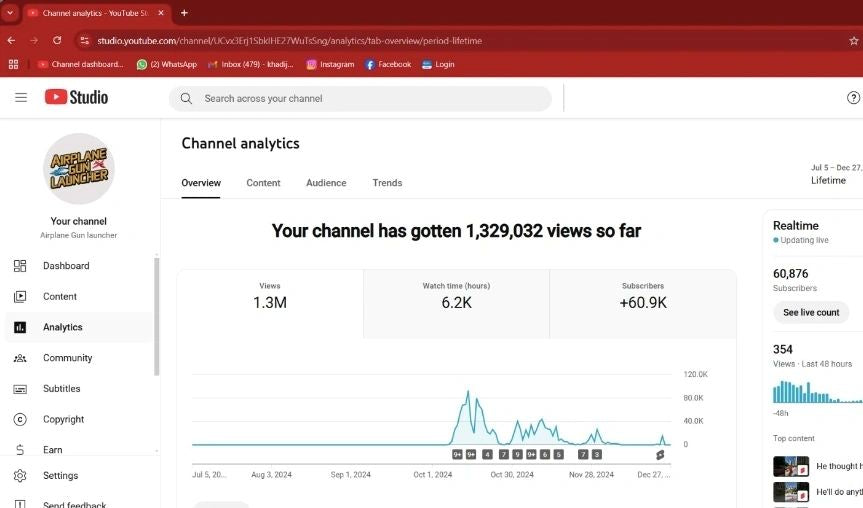Viewport: 863px width, 508px height.
Task: Click the Shorts marker on the chart
Action: point(660,454)
